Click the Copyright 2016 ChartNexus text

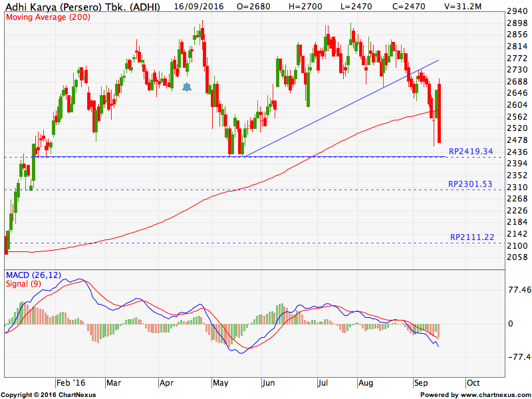click(48, 394)
